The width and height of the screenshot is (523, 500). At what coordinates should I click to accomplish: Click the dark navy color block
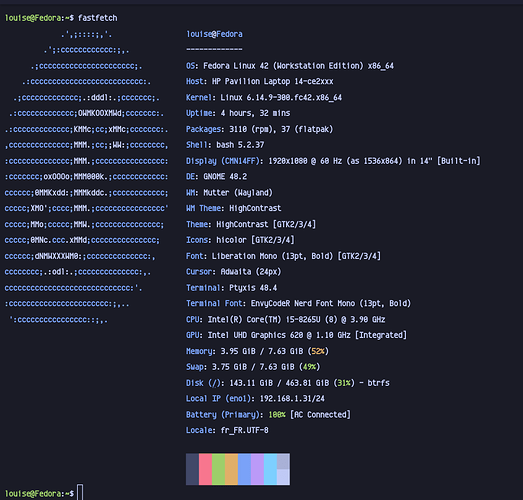(192, 469)
